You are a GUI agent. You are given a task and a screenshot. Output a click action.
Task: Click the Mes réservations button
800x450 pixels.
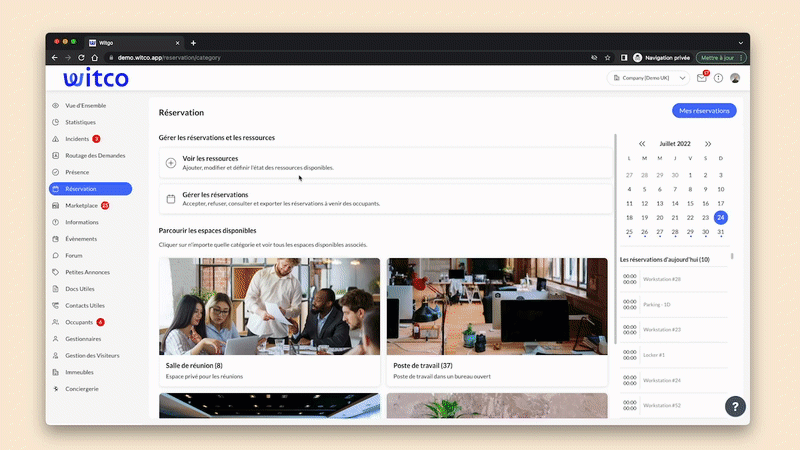[x=704, y=111]
